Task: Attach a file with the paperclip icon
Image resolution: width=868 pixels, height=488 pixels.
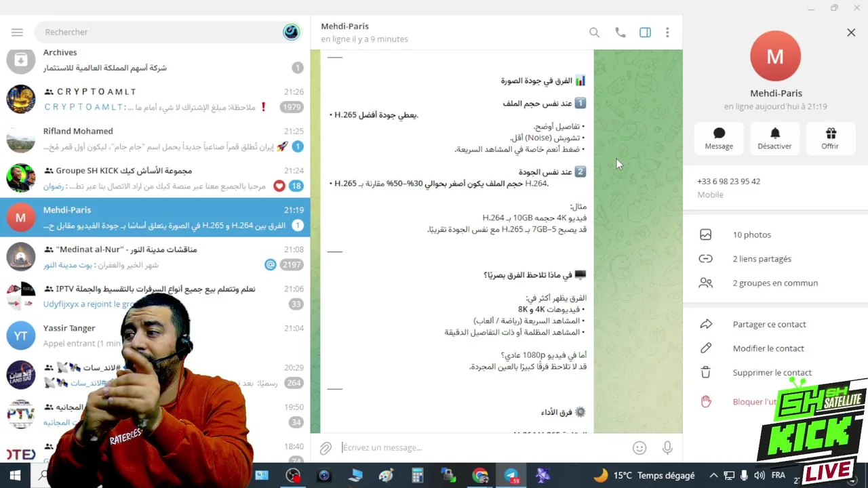Action: coord(326,448)
